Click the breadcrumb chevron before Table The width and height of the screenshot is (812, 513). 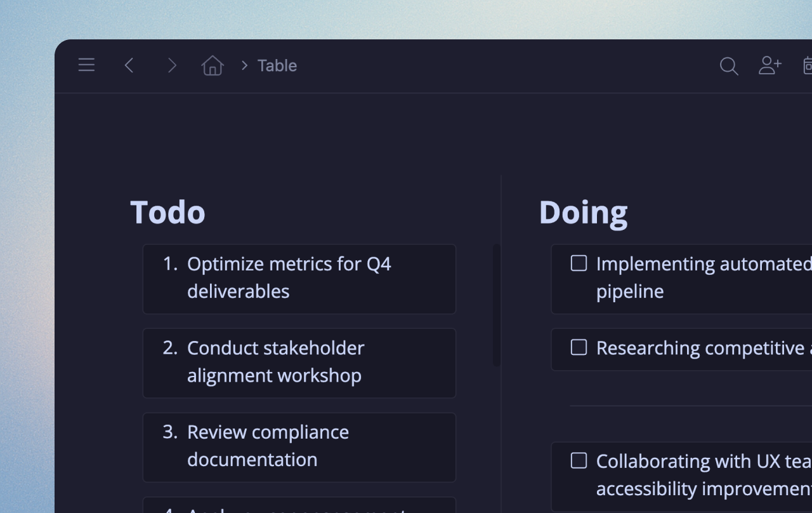click(x=244, y=65)
